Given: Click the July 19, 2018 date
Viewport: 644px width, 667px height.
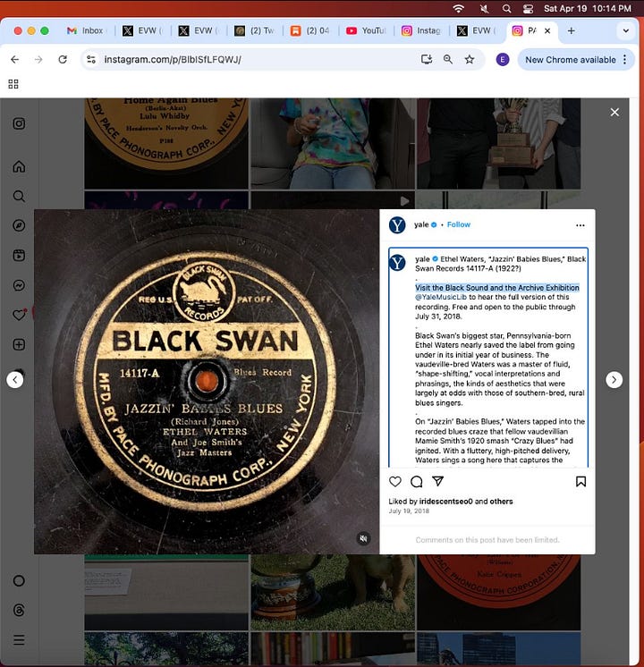Looking at the screenshot, I should click(x=409, y=511).
